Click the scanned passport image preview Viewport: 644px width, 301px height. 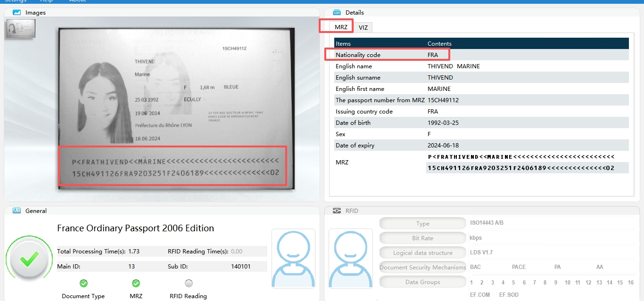pyautogui.click(x=176, y=108)
